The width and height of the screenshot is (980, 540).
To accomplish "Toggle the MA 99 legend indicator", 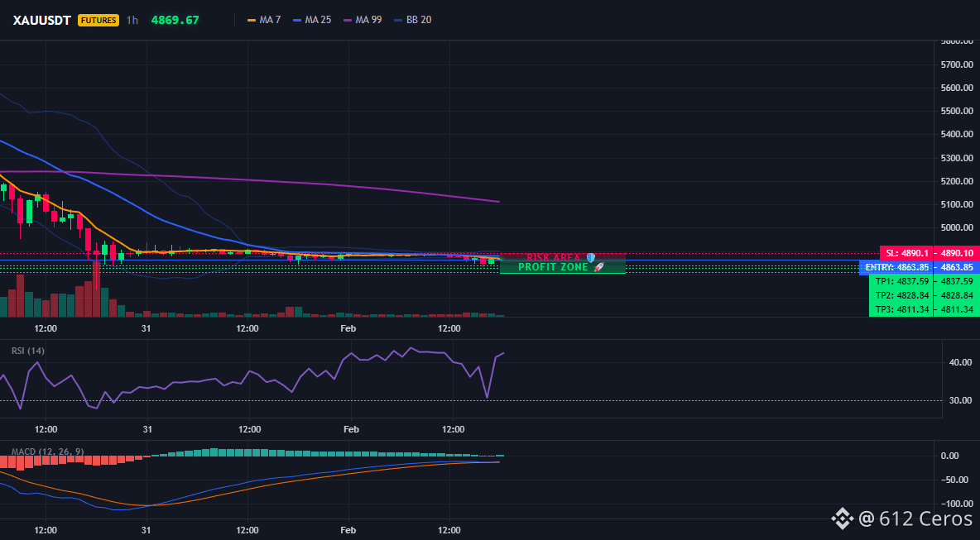I will [363, 20].
